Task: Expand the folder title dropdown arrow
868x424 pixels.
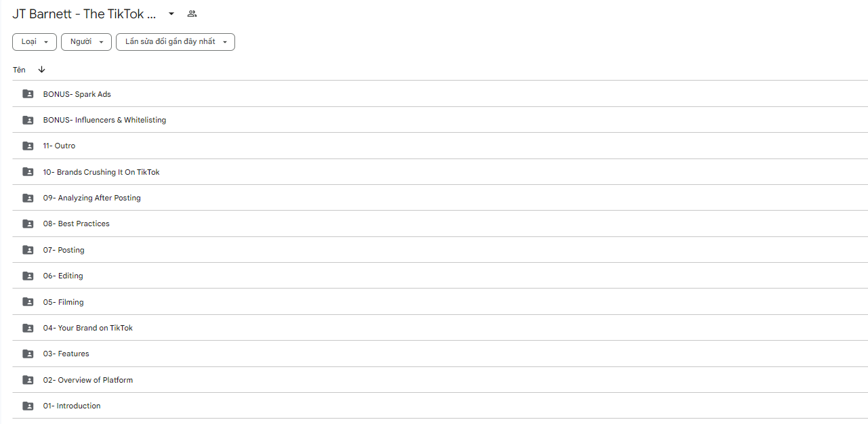Action: [171, 14]
